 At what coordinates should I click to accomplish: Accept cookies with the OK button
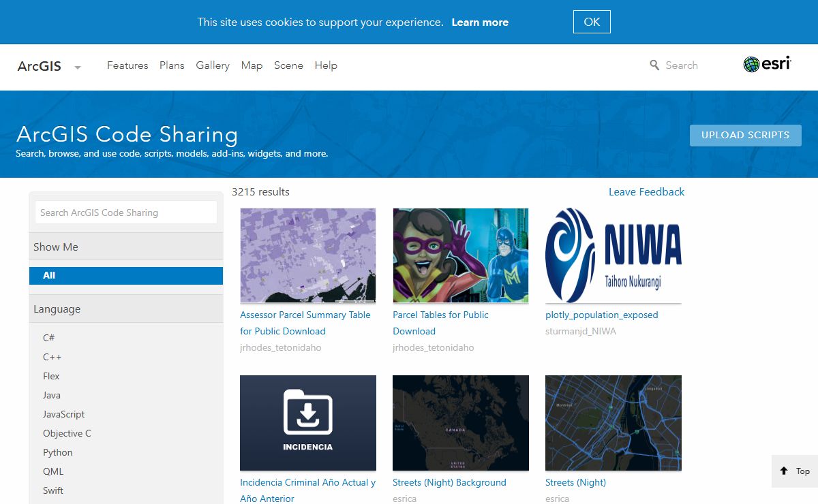[592, 22]
